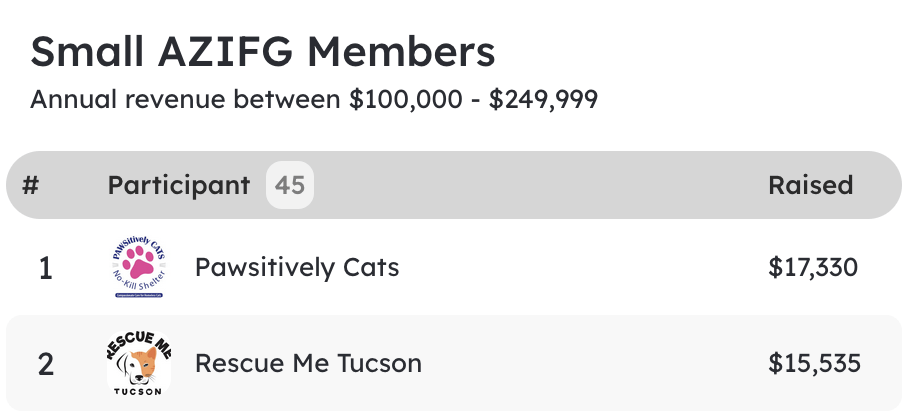This screenshot has width=906, height=416.
Task: Click the 45 participant count badge
Action: (x=290, y=185)
